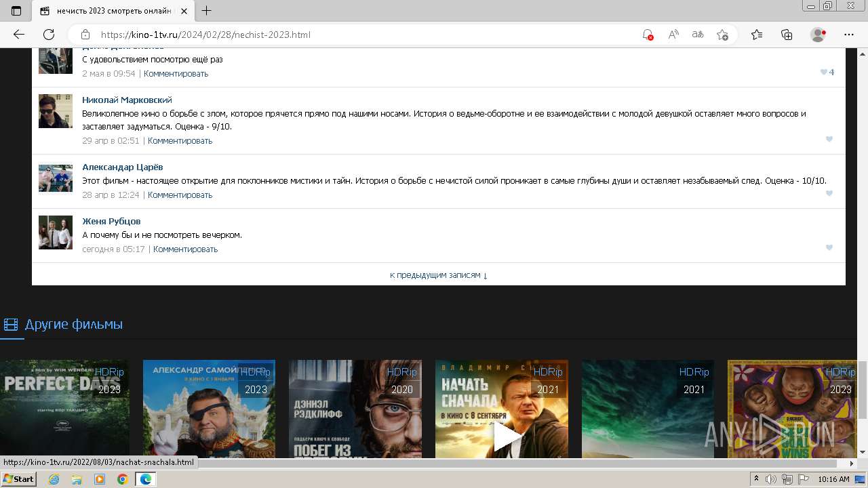Click the vertical page scrollbar thumb
The height and width of the screenshot is (488, 868).
(863, 391)
